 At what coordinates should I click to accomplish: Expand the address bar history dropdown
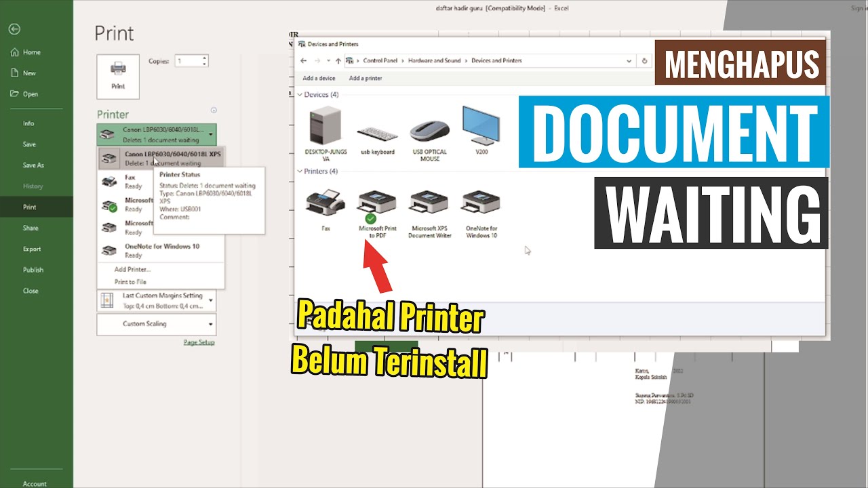[x=628, y=60]
